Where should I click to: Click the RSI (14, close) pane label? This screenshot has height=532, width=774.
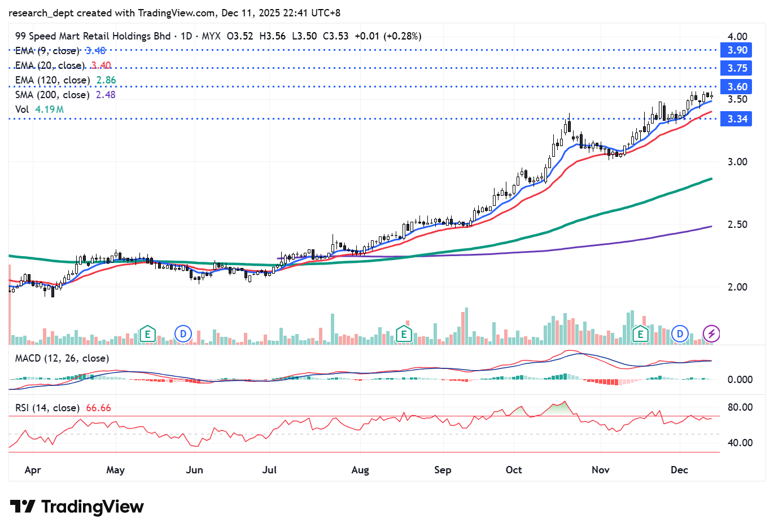[x=47, y=408]
